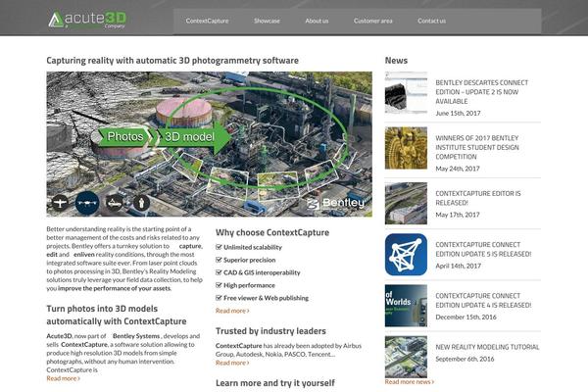The width and height of the screenshot is (588, 392).
Task: Click the April 14th, 2017 date text
Action: tap(458, 266)
